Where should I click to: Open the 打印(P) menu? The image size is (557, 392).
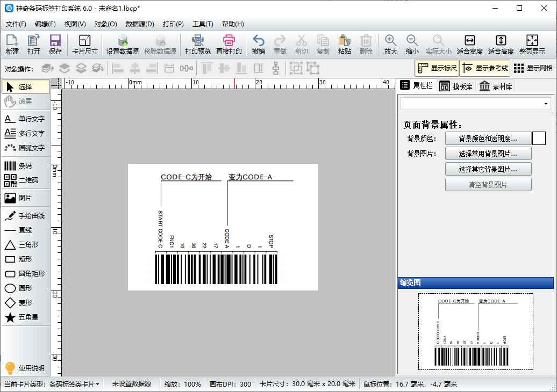point(173,24)
